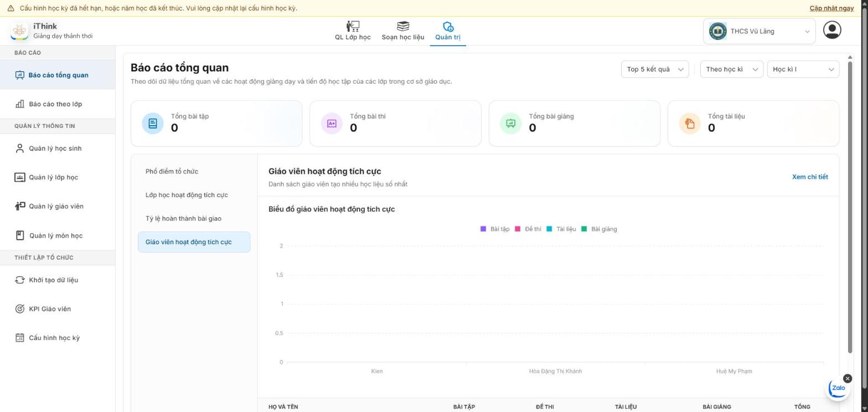
Task: Click the Quản lý lớp học board icon
Action: pyautogui.click(x=20, y=177)
